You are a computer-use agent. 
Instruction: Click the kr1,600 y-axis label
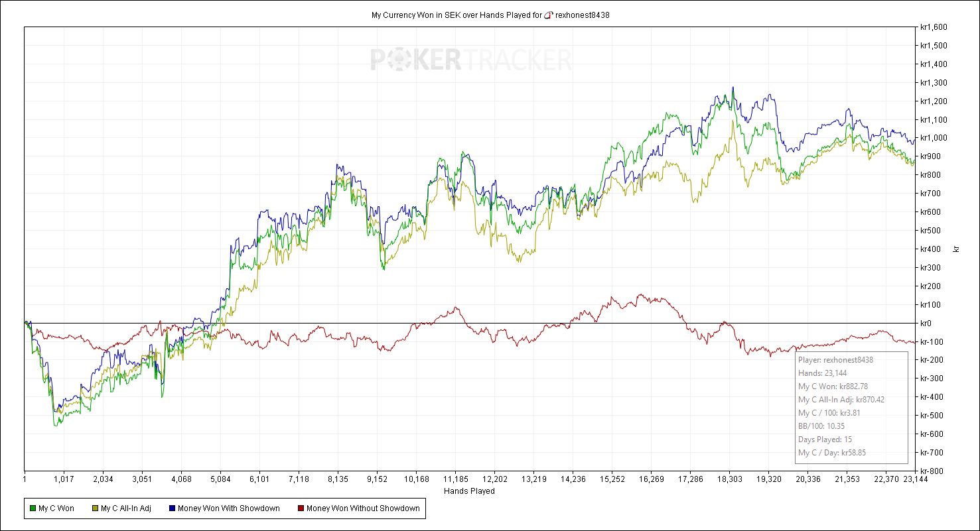pyautogui.click(x=933, y=27)
